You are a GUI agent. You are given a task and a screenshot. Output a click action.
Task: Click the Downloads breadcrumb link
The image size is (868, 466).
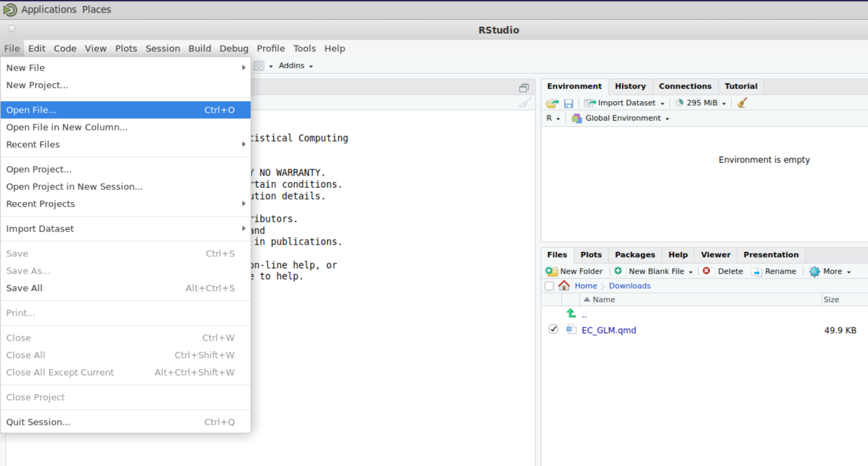pos(629,286)
